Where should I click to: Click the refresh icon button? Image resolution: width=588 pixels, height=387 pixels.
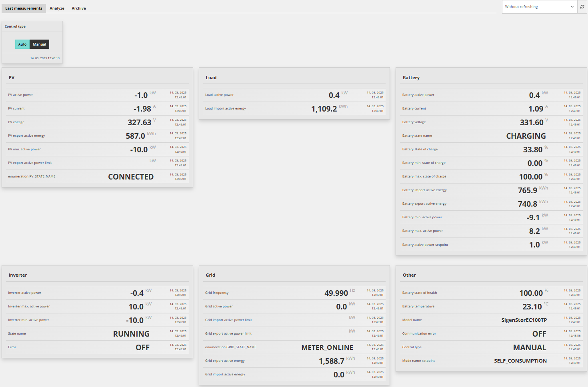tap(582, 7)
